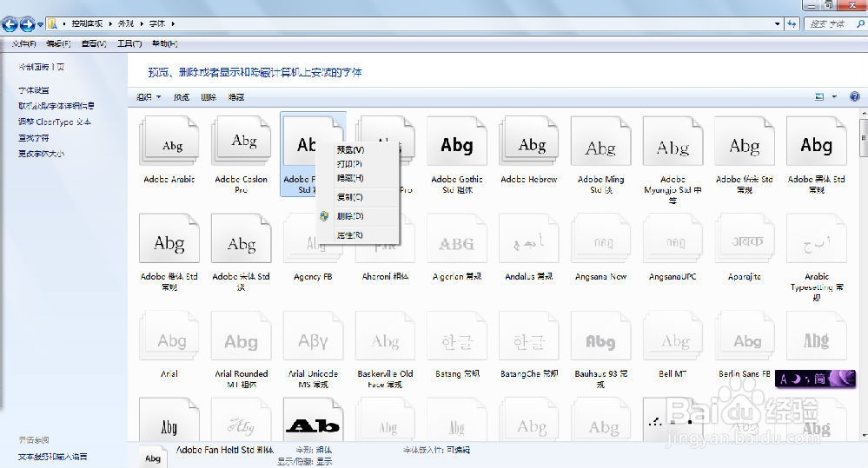Select the Arial font icon
The width and height of the screenshot is (868, 468).
169,336
